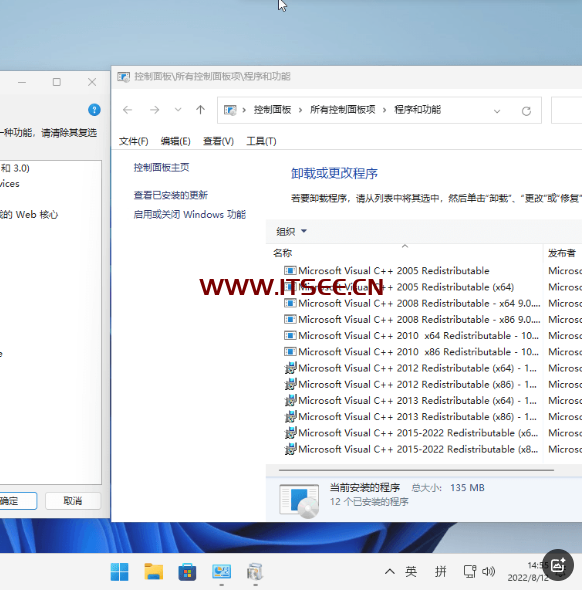Show hidden system tray icons
Viewport: 582px width, 591px height.
390,571
